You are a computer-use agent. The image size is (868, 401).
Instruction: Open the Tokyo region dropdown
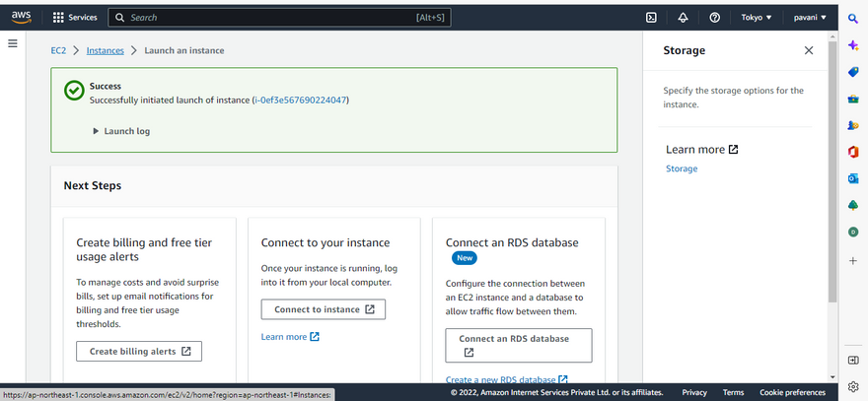tap(757, 18)
